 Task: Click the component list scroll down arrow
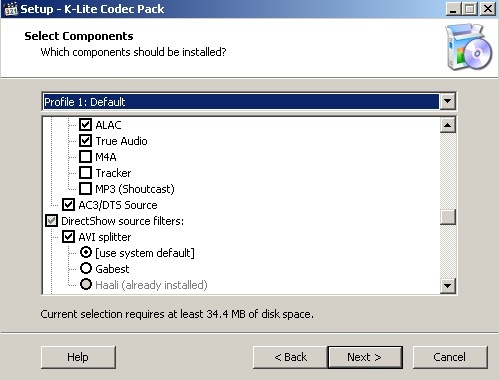[448, 286]
